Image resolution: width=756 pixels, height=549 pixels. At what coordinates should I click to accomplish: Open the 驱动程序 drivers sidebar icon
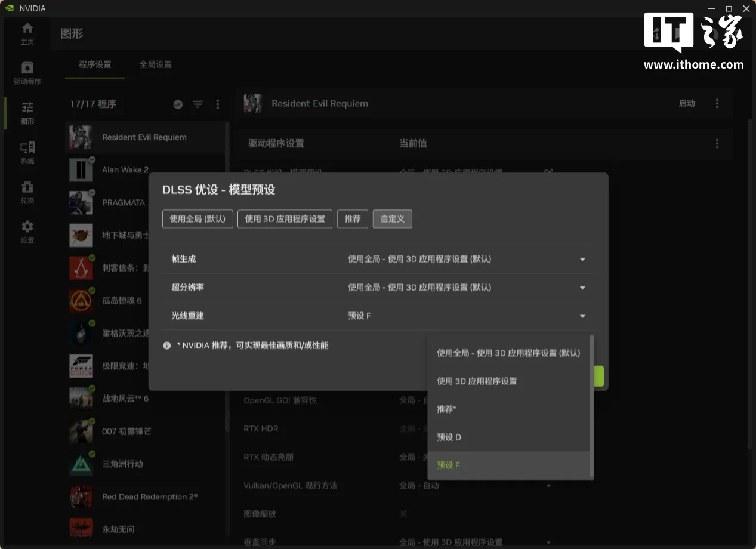coord(27,73)
